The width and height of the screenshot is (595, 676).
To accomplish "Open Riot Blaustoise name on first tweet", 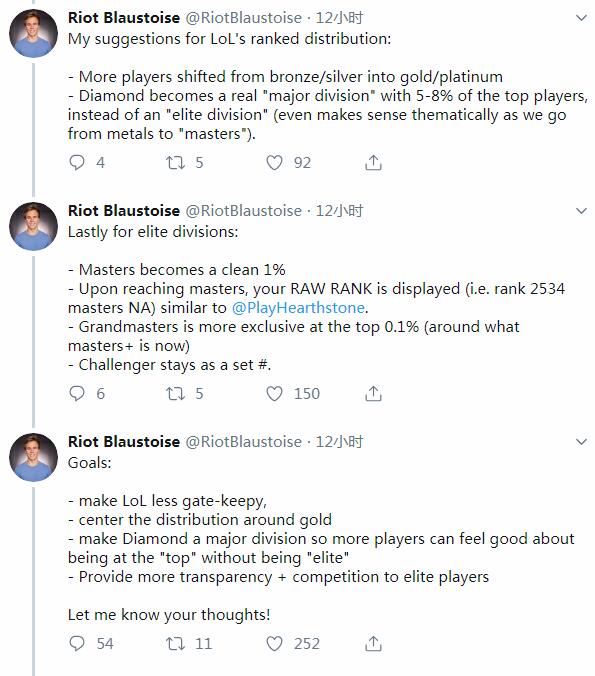I will pos(124,18).
